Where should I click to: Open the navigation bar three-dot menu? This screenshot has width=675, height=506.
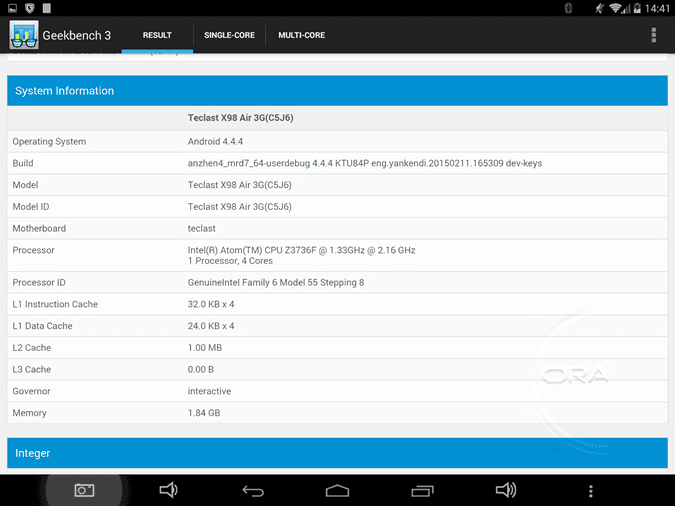pos(591,490)
